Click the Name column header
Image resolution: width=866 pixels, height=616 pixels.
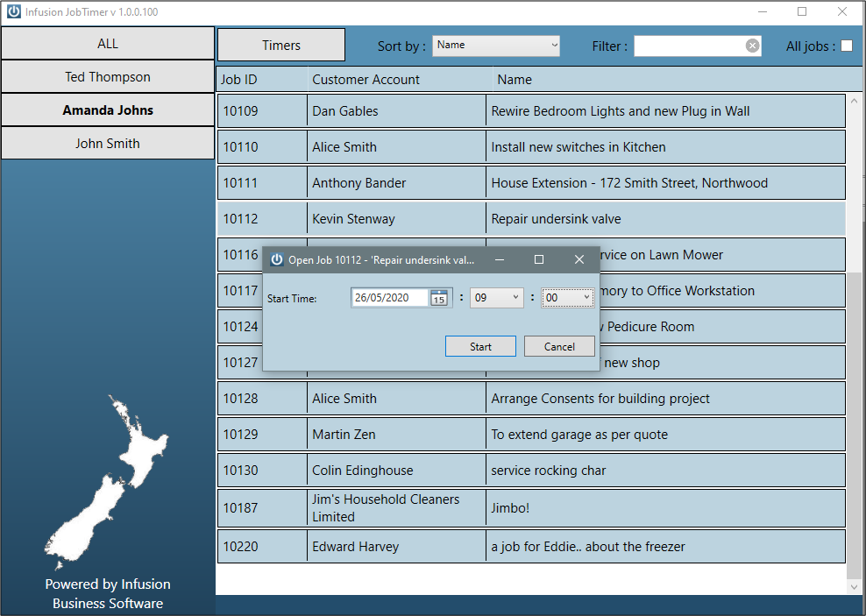[x=678, y=80]
